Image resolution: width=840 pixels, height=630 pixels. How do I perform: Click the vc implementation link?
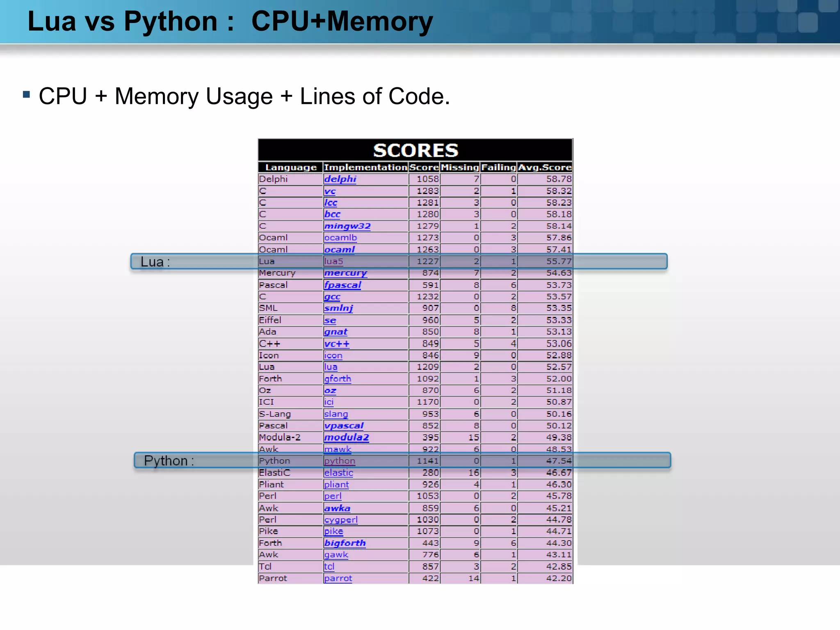pos(330,191)
